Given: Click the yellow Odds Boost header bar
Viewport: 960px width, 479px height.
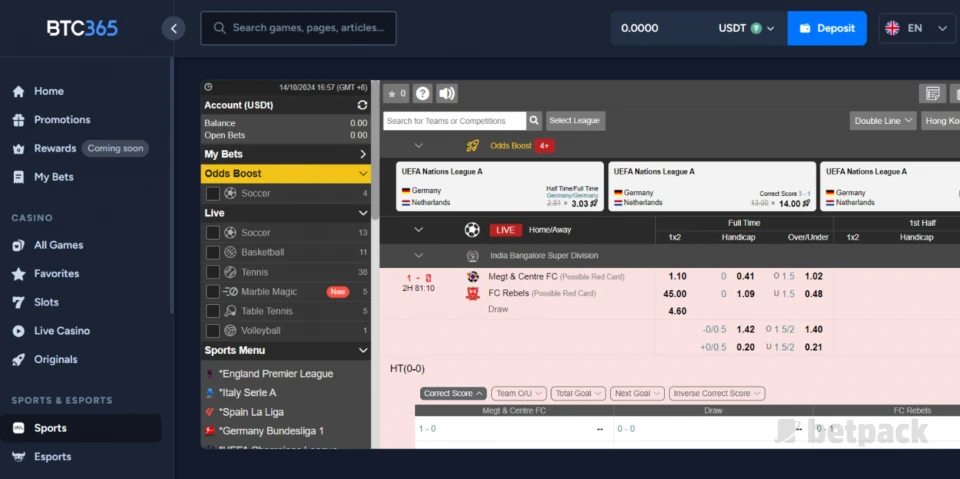Looking at the screenshot, I should [x=286, y=173].
